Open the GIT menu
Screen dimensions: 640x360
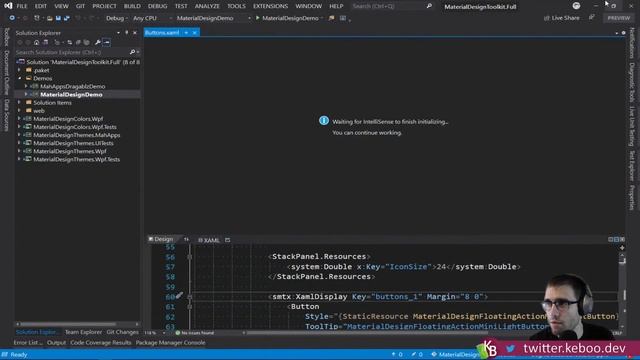point(80,6)
